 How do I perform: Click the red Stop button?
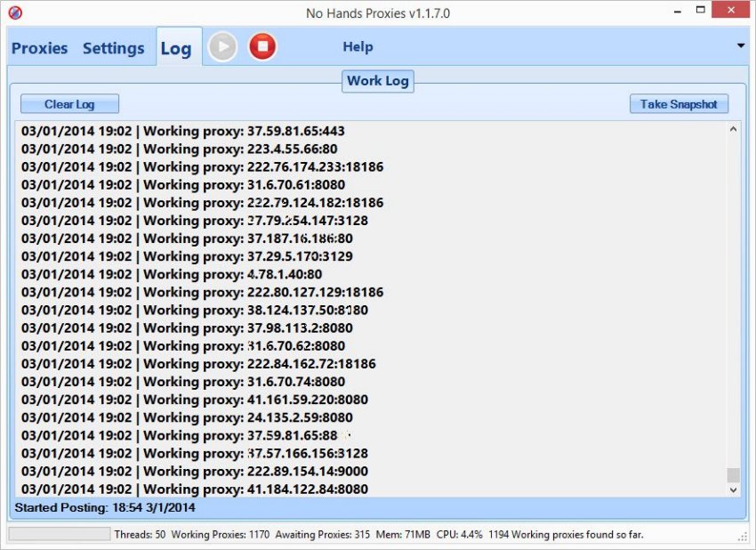tap(262, 47)
